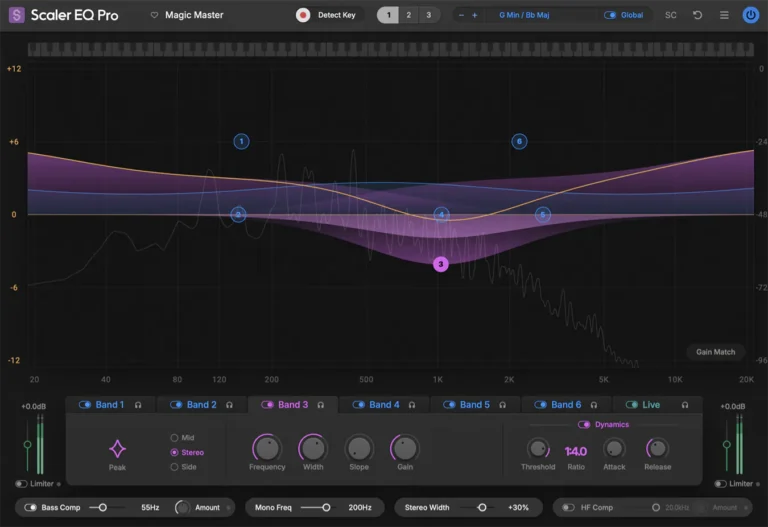Toggle the Dynamics switch
Viewport: 768px width, 527px height.
click(x=584, y=425)
